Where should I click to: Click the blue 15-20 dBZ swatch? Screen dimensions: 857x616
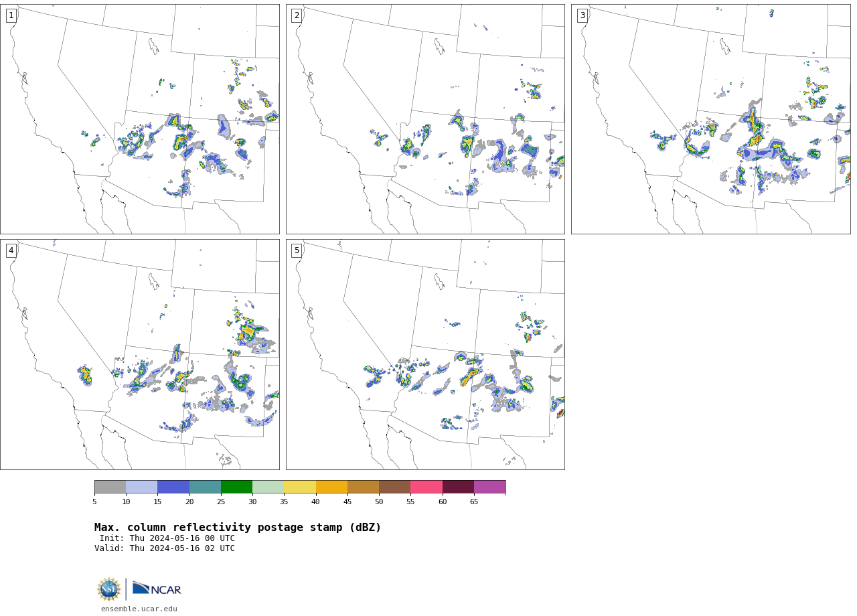pos(173,487)
